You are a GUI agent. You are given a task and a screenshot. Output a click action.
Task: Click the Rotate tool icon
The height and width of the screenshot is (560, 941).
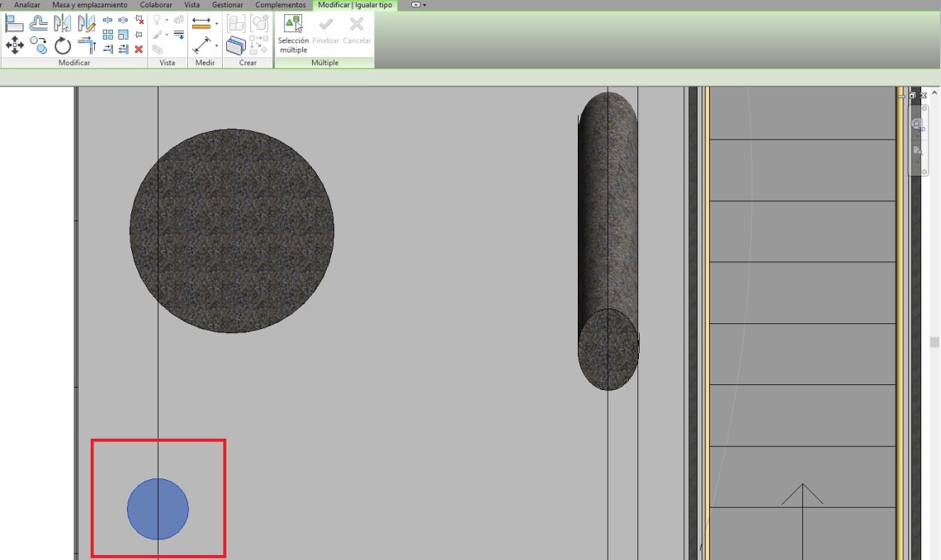(63, 45)
